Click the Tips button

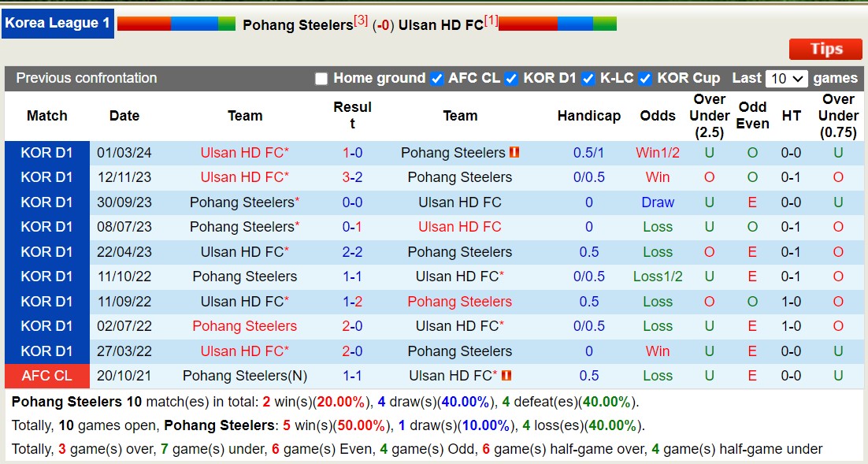click(x=825, y=49)
